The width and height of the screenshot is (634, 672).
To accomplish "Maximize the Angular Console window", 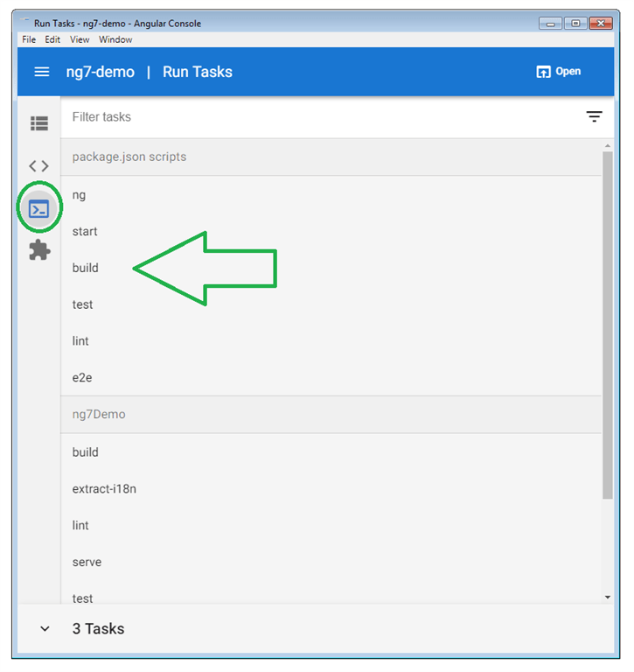I will 575,24.
